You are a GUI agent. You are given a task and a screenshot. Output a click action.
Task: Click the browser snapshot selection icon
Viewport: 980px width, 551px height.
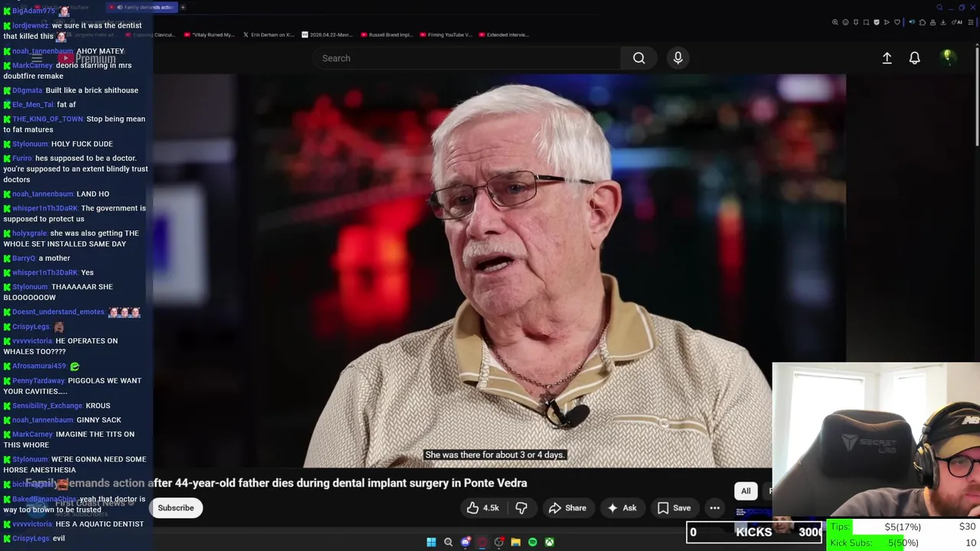[x=866, y=22]
